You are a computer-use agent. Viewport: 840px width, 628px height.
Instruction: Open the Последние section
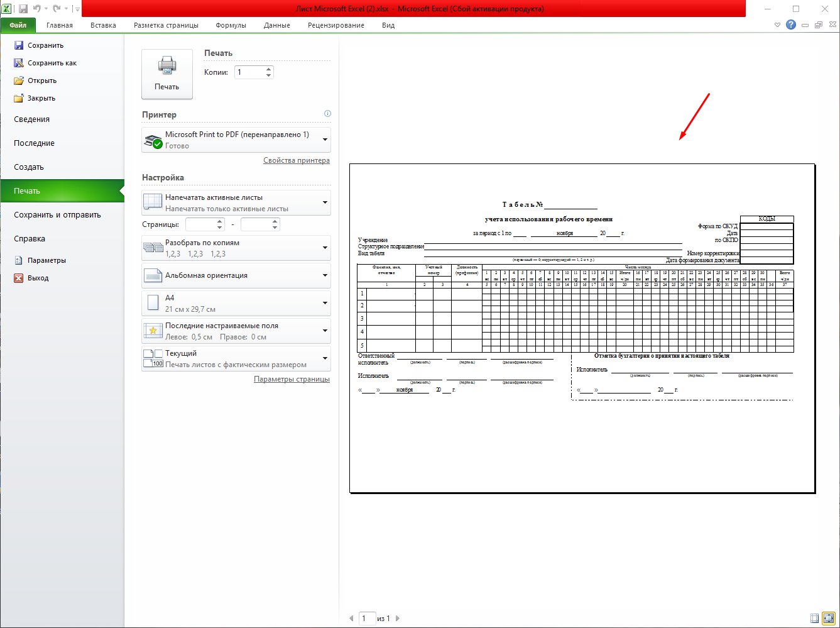tap(35, 143)
